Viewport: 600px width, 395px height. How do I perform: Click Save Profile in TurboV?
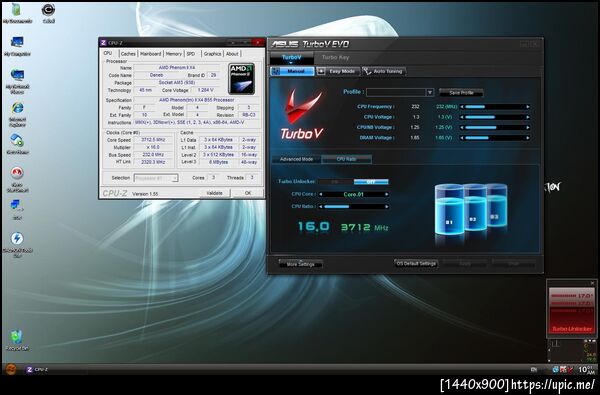pyautogui.click(x=461, y=93)
